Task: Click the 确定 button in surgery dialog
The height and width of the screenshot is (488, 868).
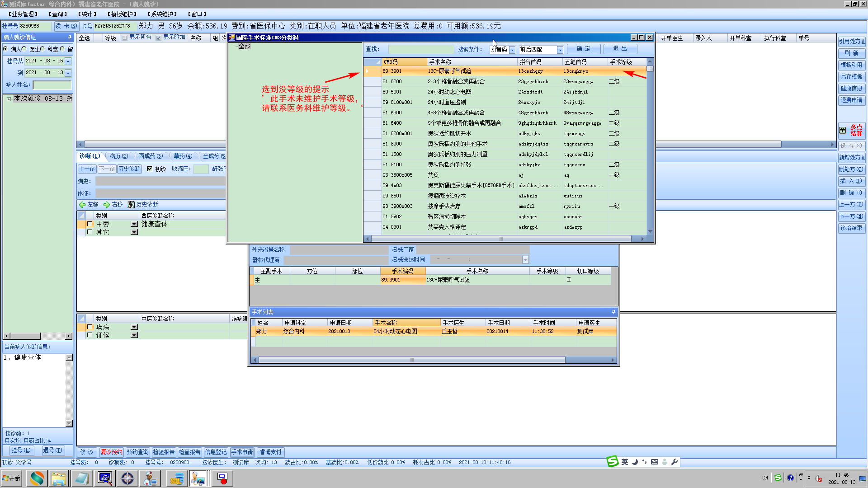Action: [583, 49]
